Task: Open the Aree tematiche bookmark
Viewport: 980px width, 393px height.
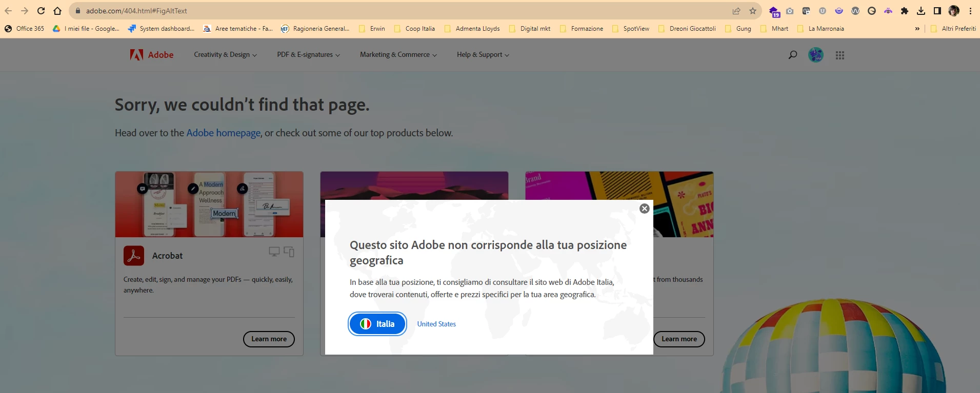Action: pyautogui.click(x=238, y=29)
